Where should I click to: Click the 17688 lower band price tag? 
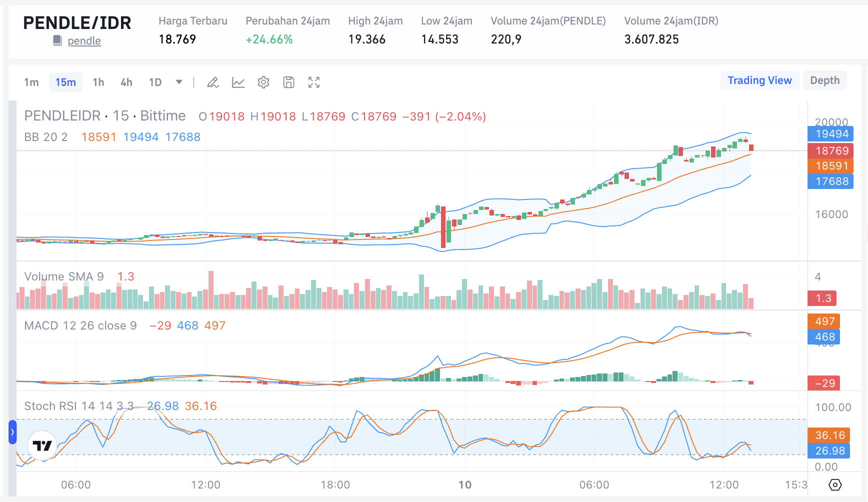(x=830, y=181)
